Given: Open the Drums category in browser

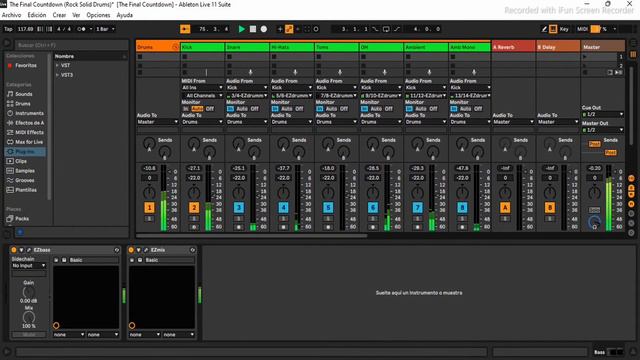Looking at the screenshot, I should pyautogui.click(x=23, y=104).
